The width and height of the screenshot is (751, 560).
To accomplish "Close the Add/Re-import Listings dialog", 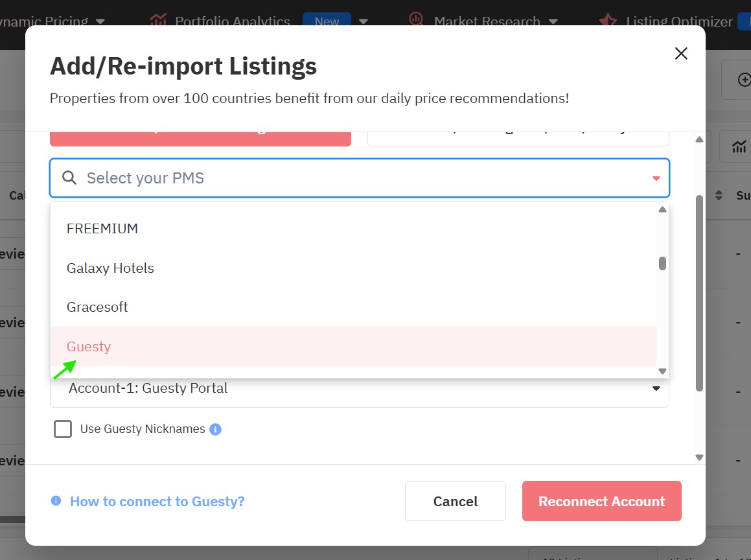I will pyautogui.click(x=680, y=54).
